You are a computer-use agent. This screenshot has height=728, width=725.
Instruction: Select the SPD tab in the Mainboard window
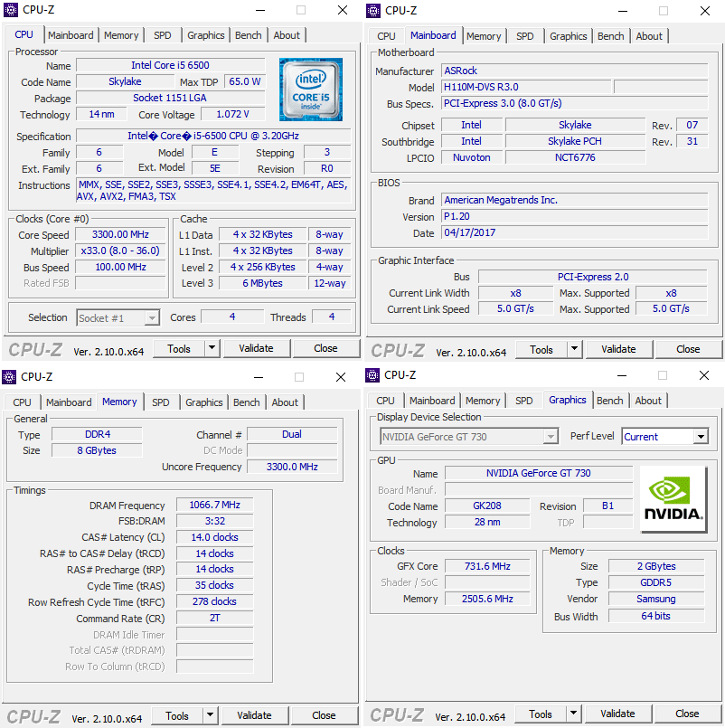point(525,36)
